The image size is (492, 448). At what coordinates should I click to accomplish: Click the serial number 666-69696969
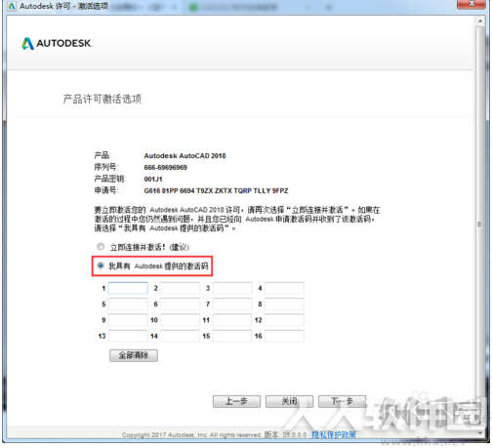coord(166,168)
